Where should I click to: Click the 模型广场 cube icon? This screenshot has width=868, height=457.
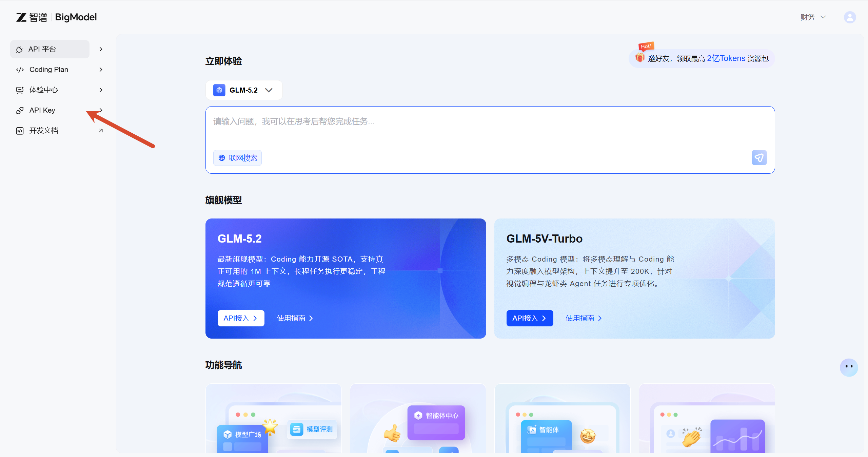point(228,434)
